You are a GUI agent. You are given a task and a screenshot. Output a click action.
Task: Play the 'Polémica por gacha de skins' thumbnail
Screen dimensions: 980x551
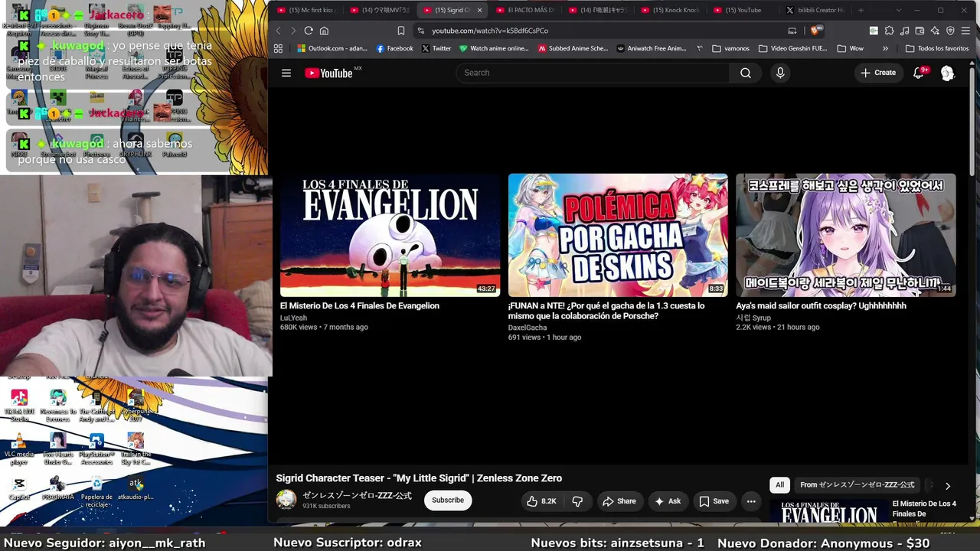point(618,235)
